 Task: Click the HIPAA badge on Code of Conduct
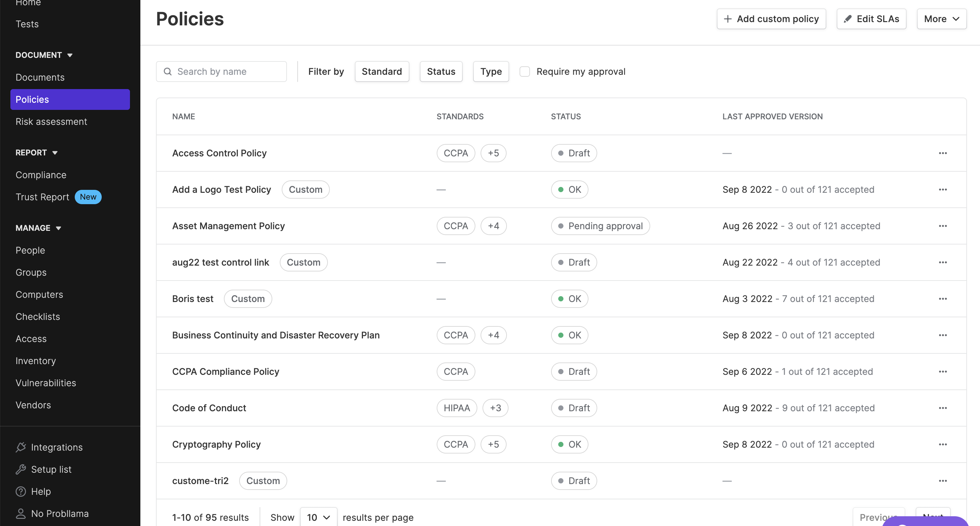tap(457, 408)
